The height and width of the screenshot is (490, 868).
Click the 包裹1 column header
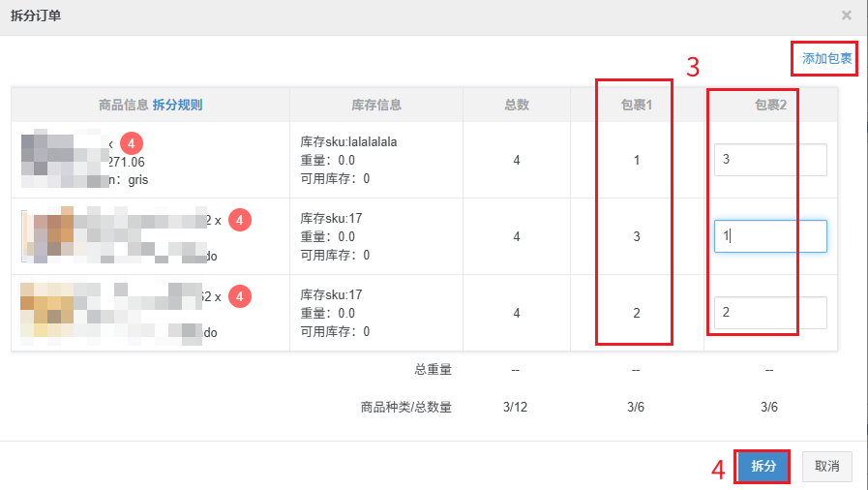(x=636, y=105)
